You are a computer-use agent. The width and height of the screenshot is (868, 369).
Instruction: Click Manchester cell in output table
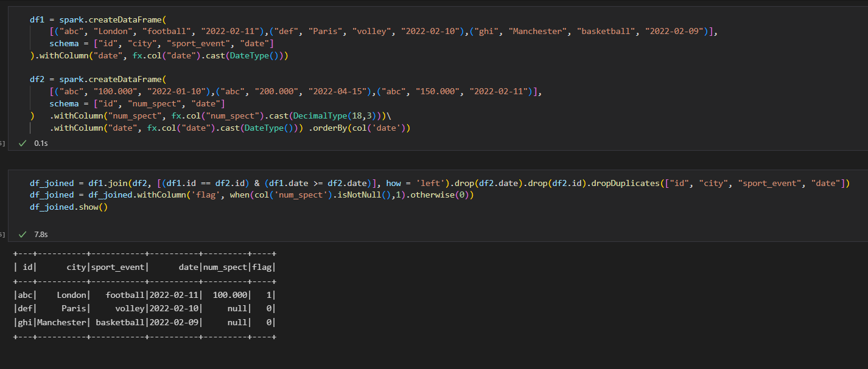(62, 323)
